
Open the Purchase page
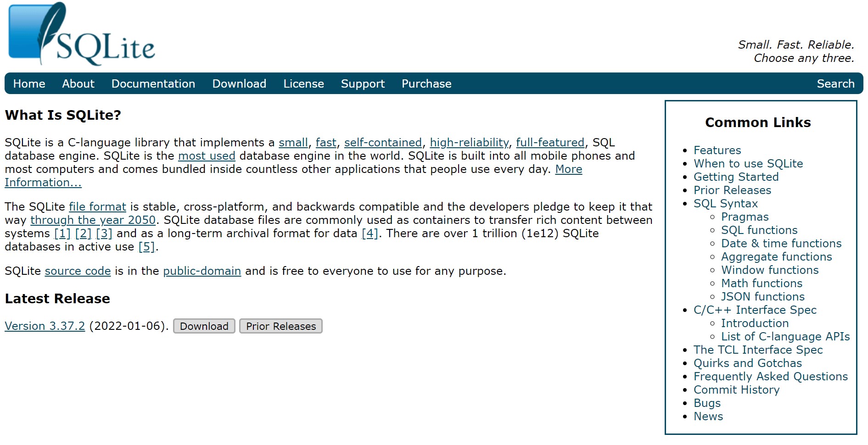[426, 83]
